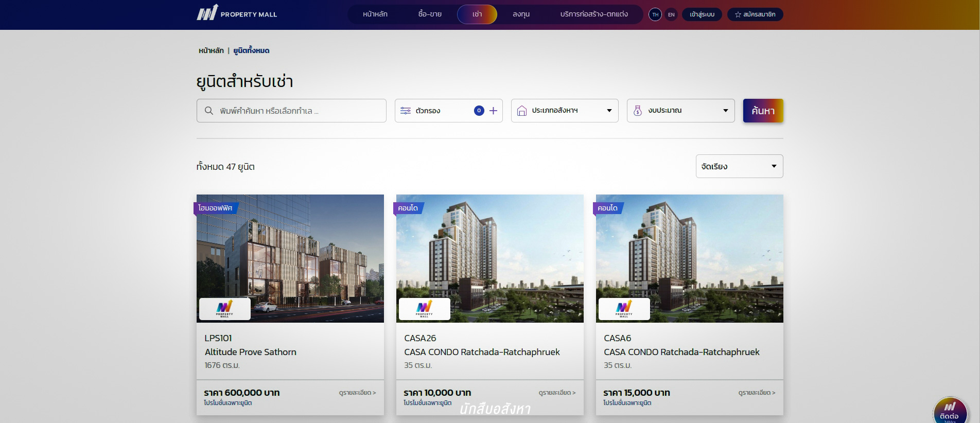This screenshot has height=423, width=980.
Task: Click the filter sliders icon
Action: tap(406, 111)
